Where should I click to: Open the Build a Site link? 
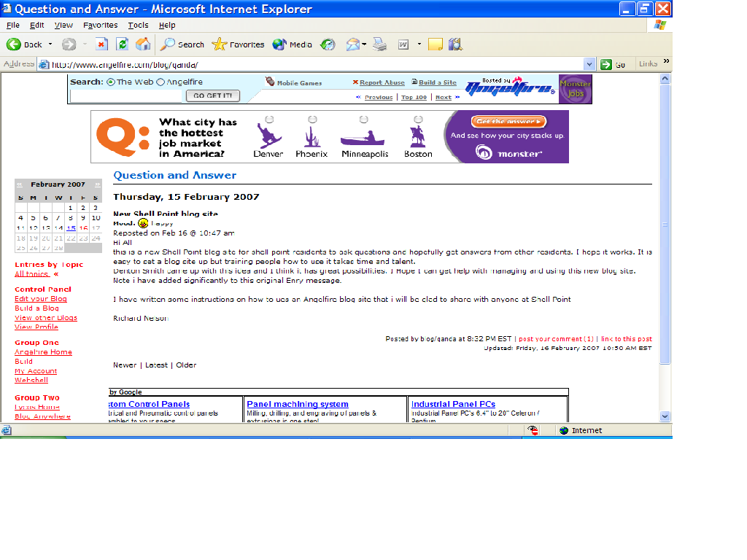coord(438,82)
